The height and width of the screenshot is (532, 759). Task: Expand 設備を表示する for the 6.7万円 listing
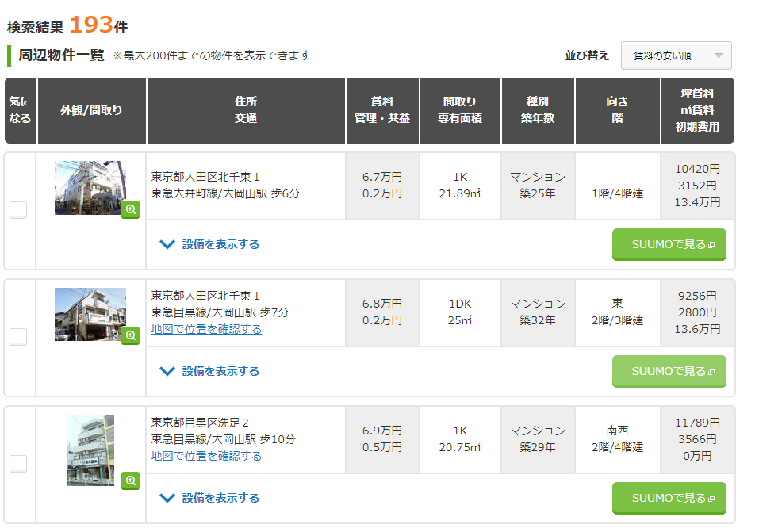tap(210, 244)
